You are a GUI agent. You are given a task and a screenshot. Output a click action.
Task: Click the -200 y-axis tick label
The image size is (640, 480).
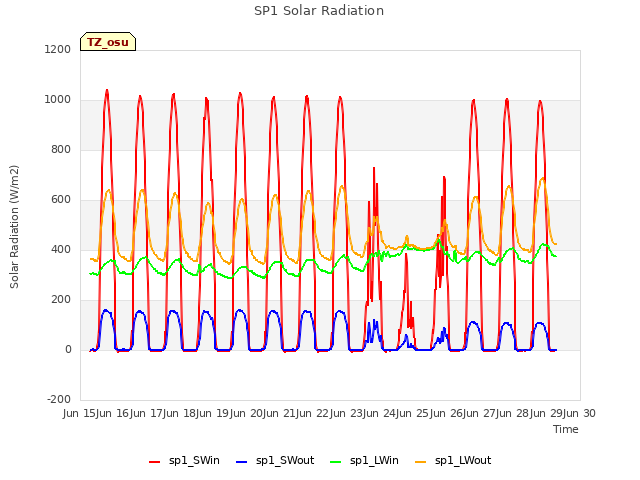coord(59,399)
